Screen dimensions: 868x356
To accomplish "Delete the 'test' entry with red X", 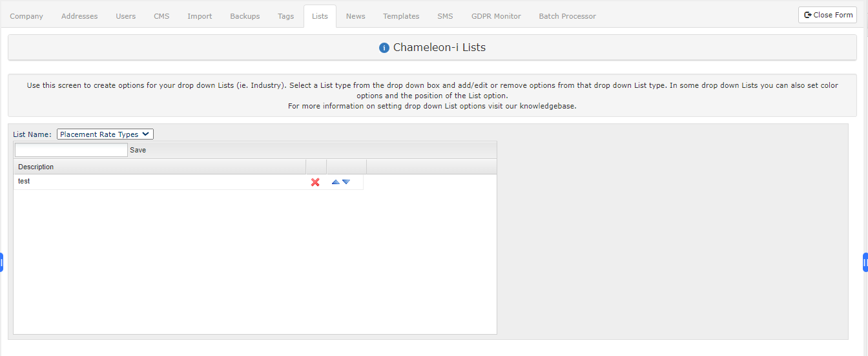I will 315,182.
